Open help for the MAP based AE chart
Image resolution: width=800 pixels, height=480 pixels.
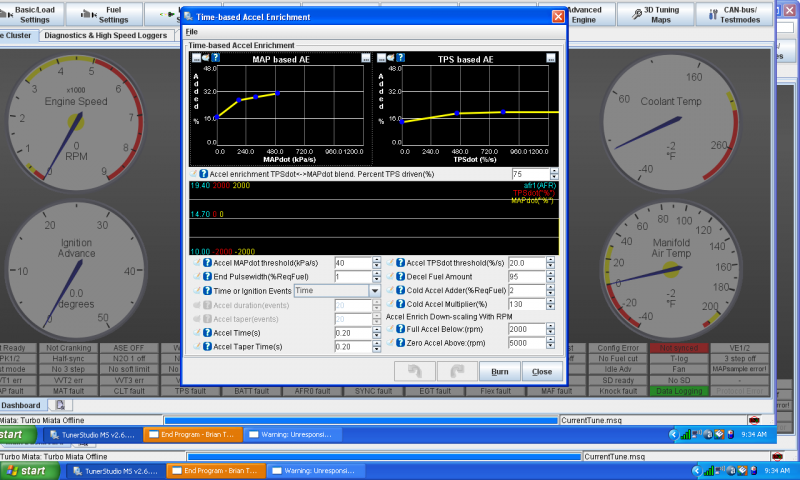point(216,58)
